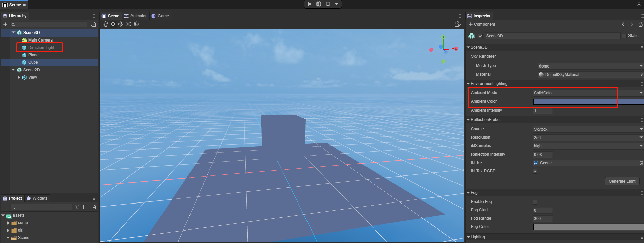This screenshot has height=243, width=644.
Task: Click the Generate Light button
Action: [622, 181]
